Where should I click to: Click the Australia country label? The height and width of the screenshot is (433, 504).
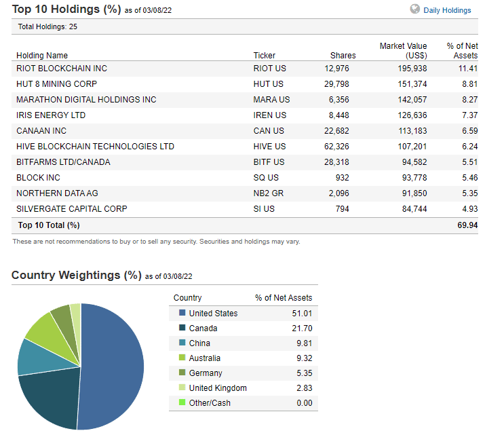tap(205, 358)
